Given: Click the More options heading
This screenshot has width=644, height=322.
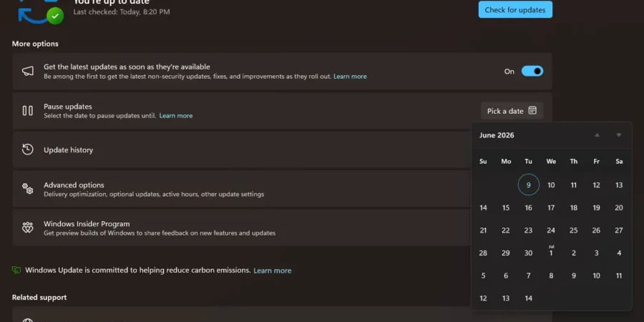Looking at the screenshot, I should coord(35,44).
